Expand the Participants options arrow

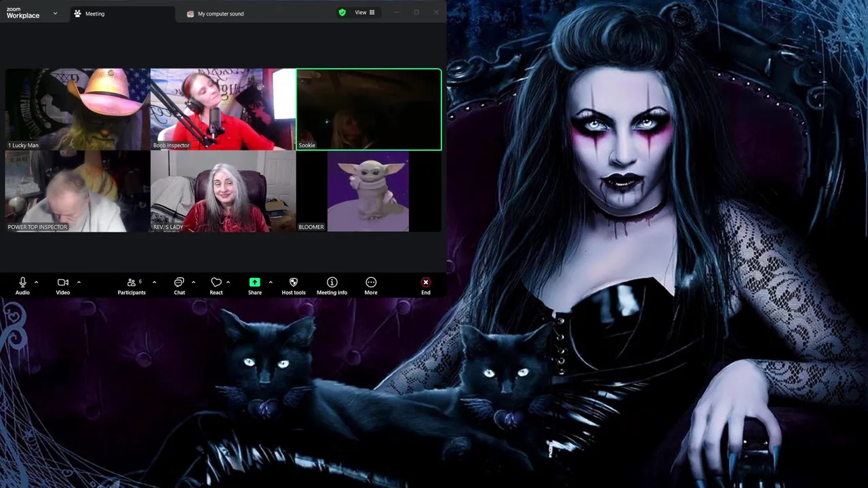[154, 282]
